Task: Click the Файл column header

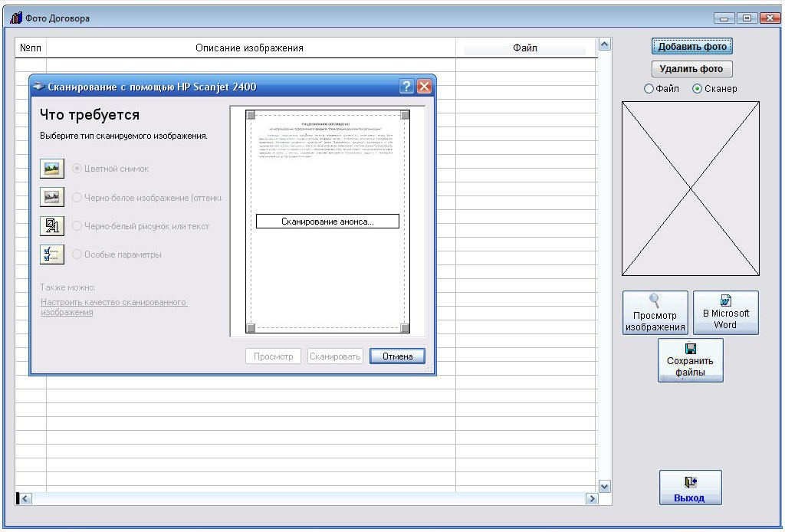Action: 526,48
